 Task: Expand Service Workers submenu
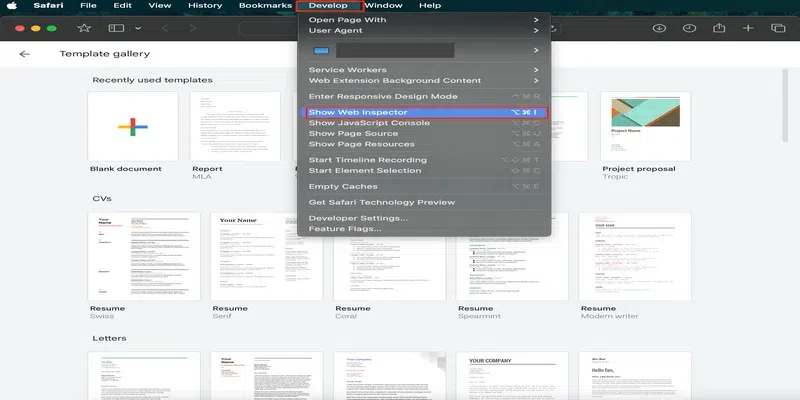pos(423,70)
